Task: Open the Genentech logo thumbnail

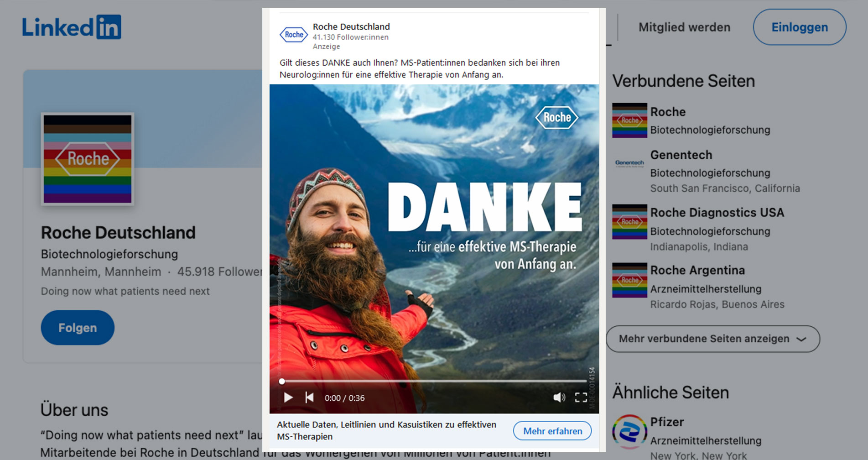Action: (629, 163)
